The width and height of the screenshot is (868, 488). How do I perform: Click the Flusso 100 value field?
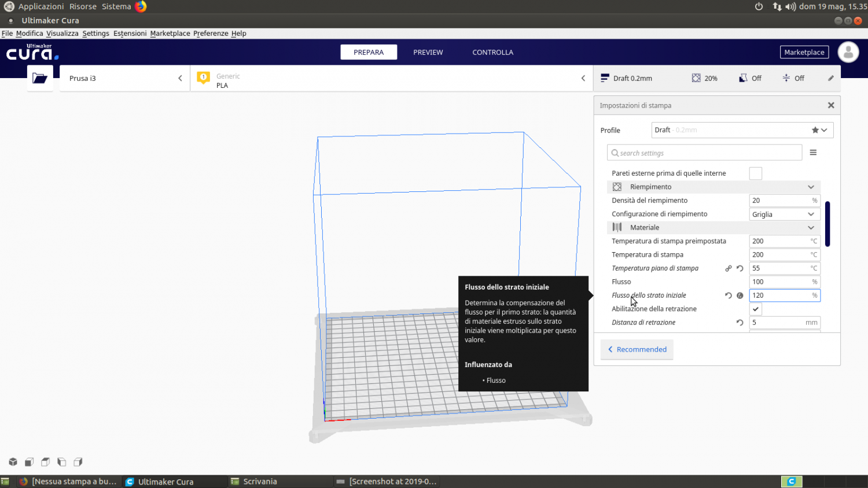point(785,282)
